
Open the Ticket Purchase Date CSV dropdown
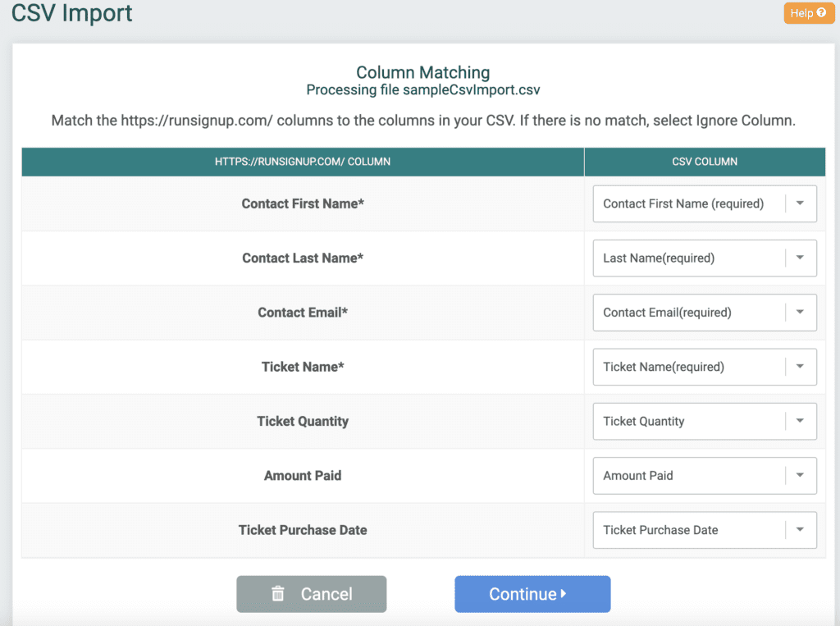pyautogui.click(x=705, y=530)
